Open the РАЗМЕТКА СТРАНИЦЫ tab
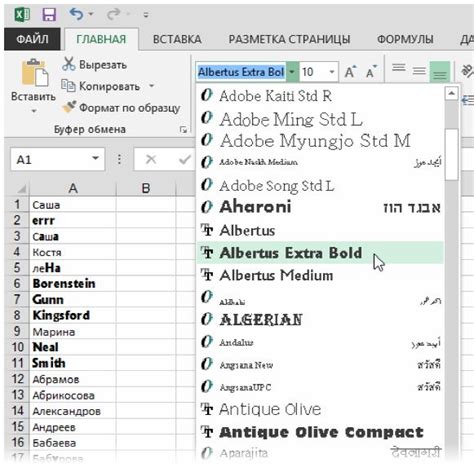The image size is (474, 472). pos(289,39)
